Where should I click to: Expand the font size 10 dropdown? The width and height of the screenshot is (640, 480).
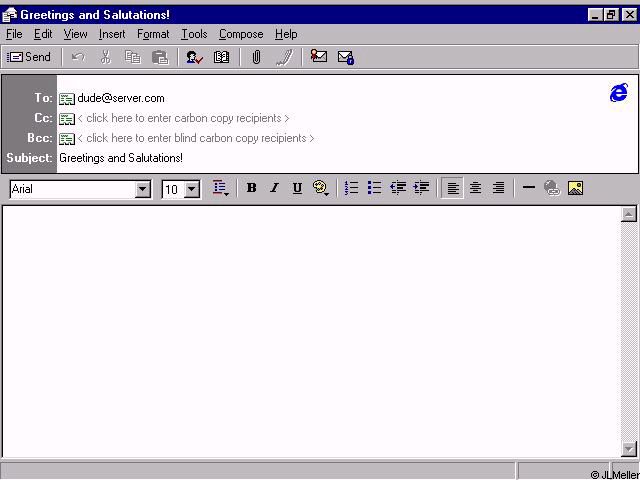point(192,189)
